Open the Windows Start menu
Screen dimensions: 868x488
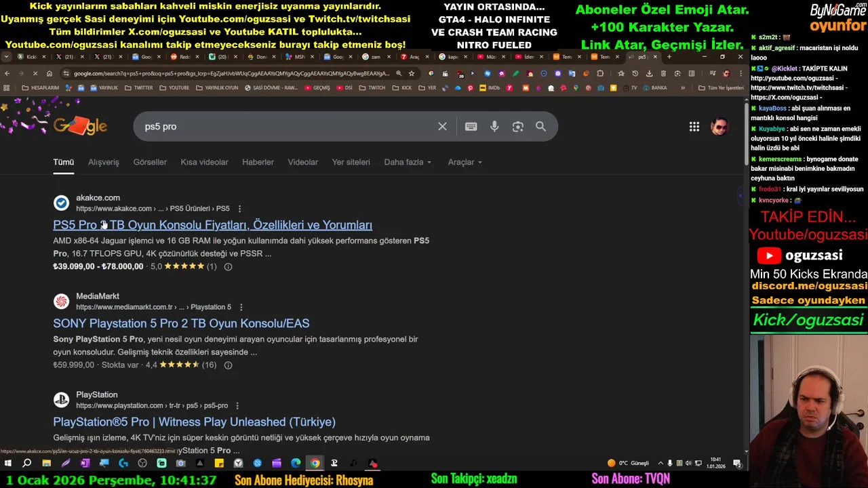pyautogui.click(x=7, y=464)
